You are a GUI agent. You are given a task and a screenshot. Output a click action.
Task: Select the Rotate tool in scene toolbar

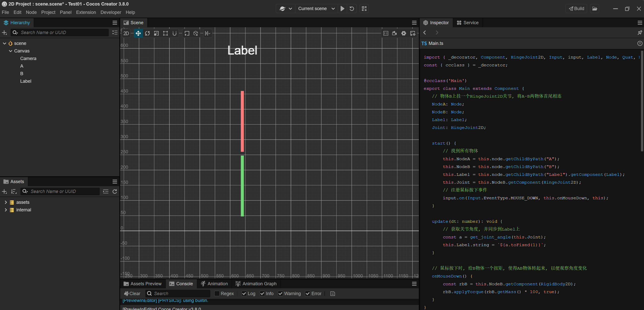[147, 33]
